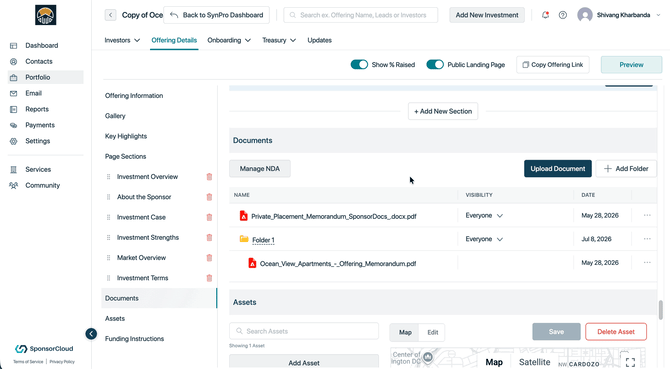Open visibility dropdown for Private Placement Memorandum
Viewport: 670px width, 369px height.
pyautogui.click(x=484, y=216)
